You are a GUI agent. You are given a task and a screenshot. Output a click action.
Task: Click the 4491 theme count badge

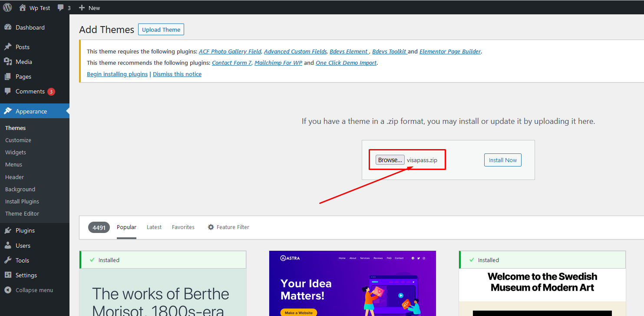pos(99,227)
